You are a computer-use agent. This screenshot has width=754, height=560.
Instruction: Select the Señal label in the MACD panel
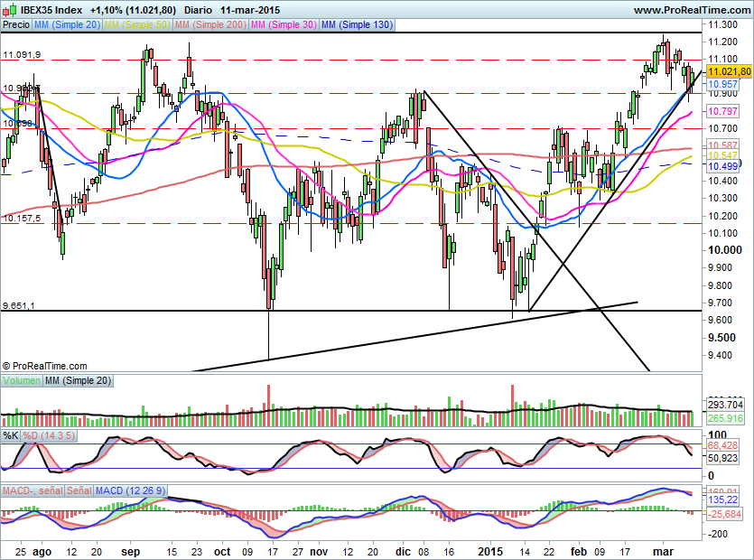(79, 489)
